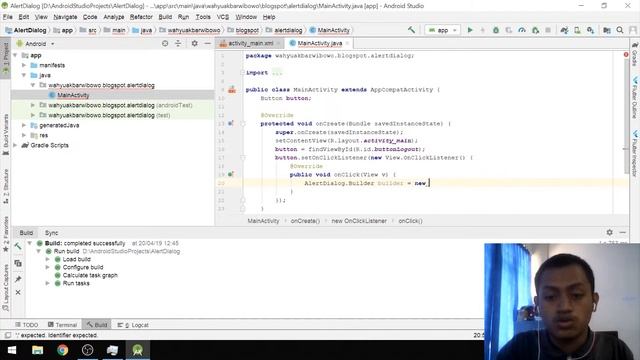Open the Navigate menu
640x360 pixels.
65,17
